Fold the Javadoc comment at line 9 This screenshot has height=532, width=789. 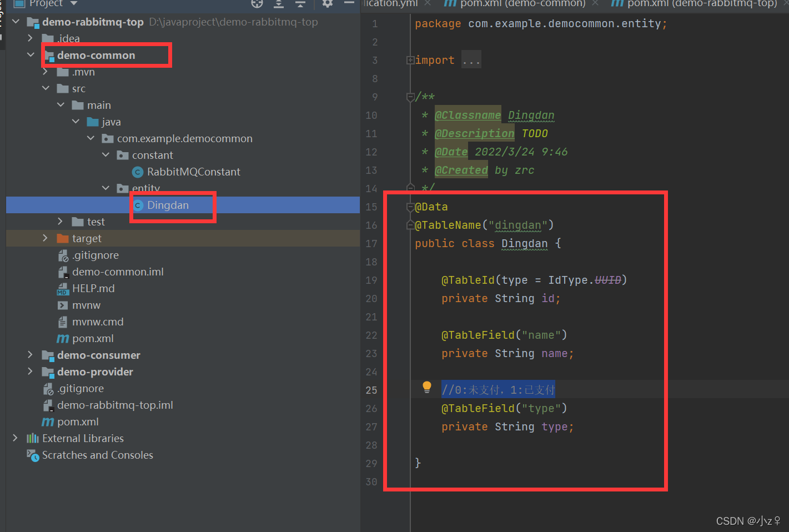[410, 97]
